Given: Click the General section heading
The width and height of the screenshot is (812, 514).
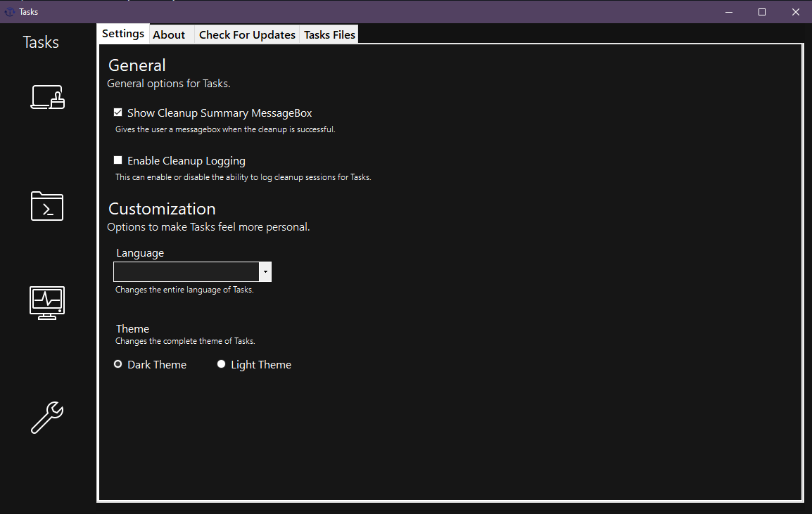Looking at the screenshot, I should [x=137, y=65].
